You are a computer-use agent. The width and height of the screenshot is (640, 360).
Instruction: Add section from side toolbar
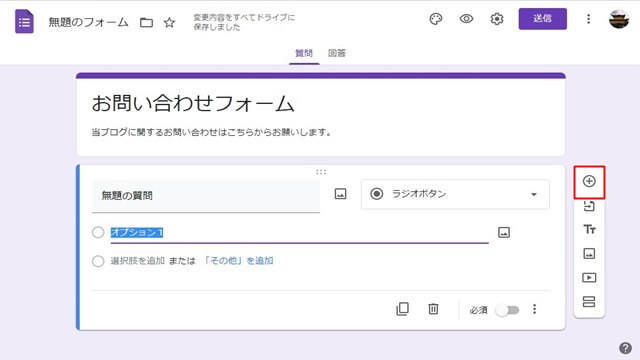[x=589, y=302]
